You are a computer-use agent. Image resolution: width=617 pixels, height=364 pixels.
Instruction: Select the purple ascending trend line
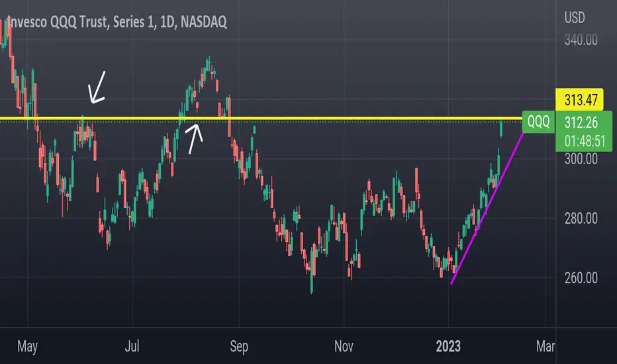click(x=487, y=208)
